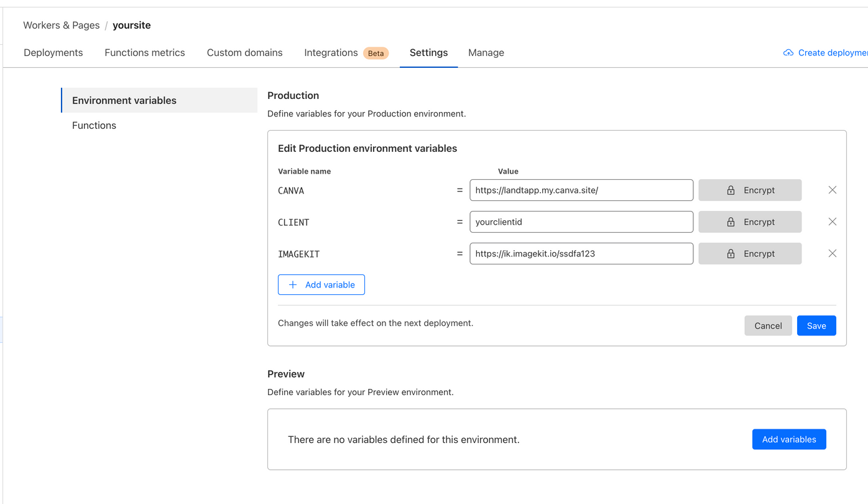This screenshot has width=868, height=504.
Task: Go to Custom domains tab
Action: coord(244,53)
